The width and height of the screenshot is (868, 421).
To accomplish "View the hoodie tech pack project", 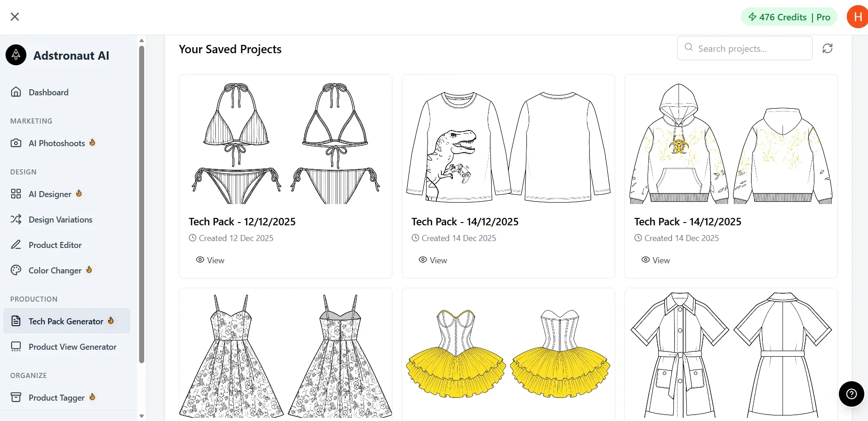I will click(x=656, y=260).
